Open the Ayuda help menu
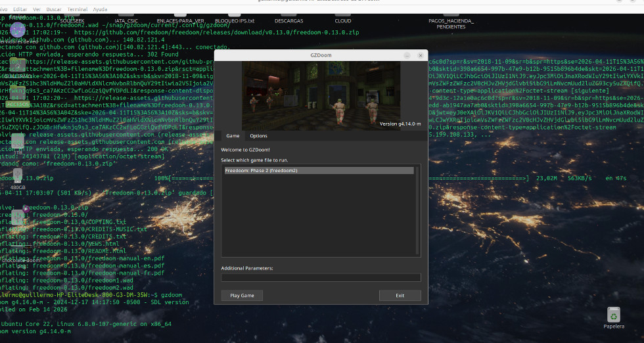 (x=100, y=10)
